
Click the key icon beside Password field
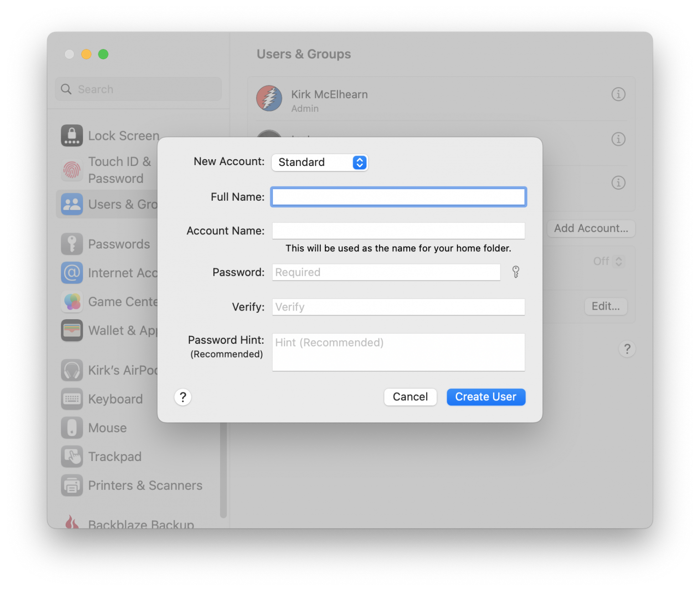point(515,272)
